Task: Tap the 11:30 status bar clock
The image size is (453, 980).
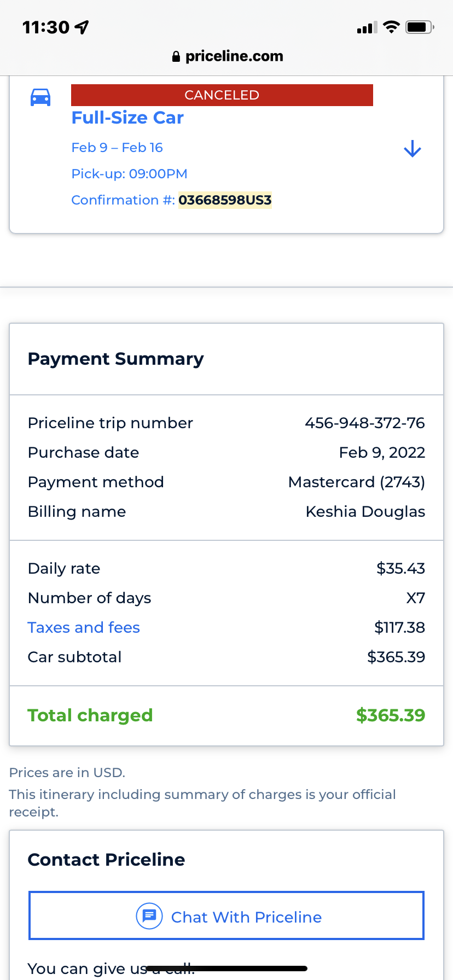Action: tap(46, 27)
